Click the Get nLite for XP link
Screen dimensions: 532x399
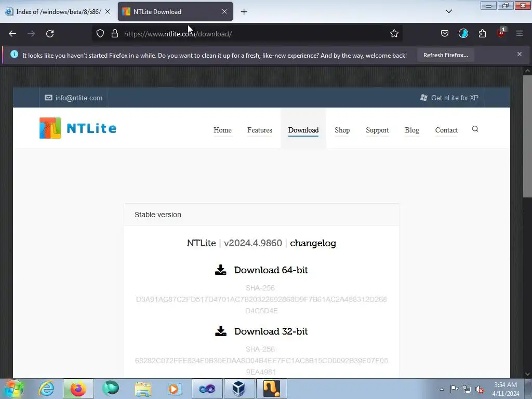(449, 98)
